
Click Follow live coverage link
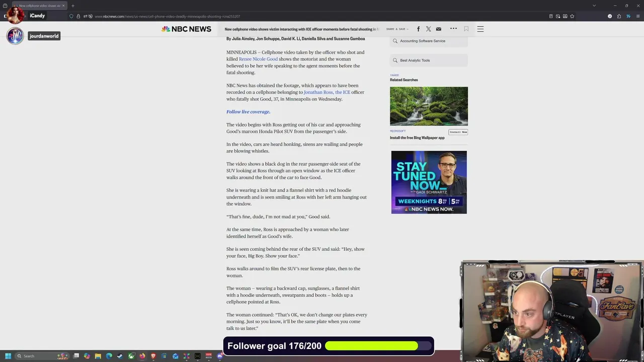click(248, 112)
